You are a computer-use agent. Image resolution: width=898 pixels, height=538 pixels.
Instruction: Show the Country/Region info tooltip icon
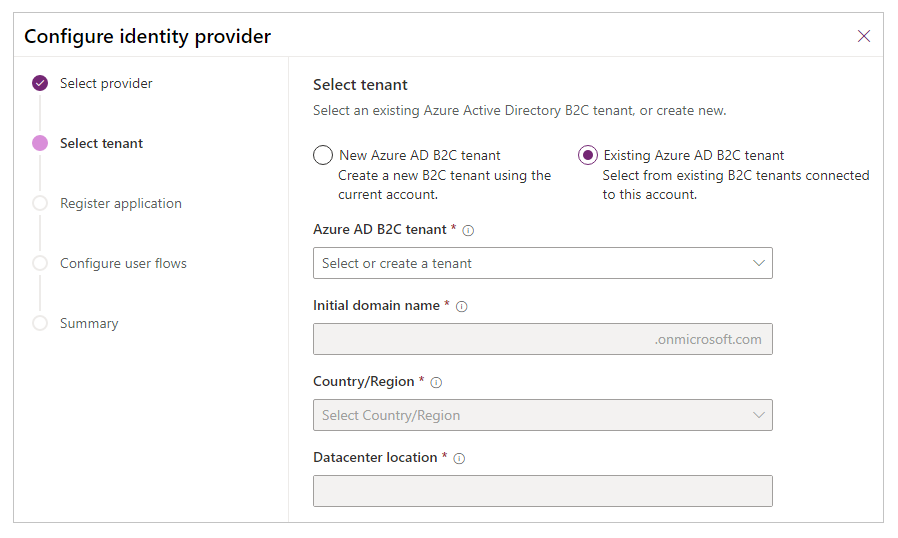[436, 382]
